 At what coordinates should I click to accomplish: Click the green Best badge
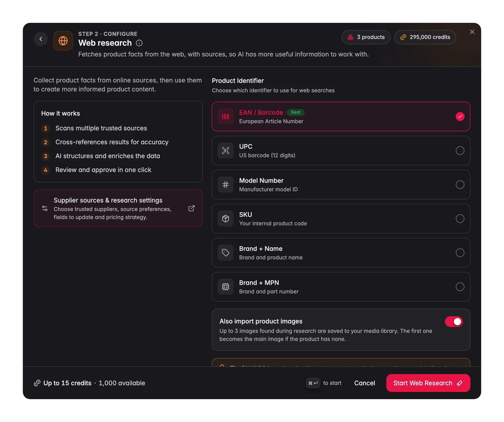295,112
